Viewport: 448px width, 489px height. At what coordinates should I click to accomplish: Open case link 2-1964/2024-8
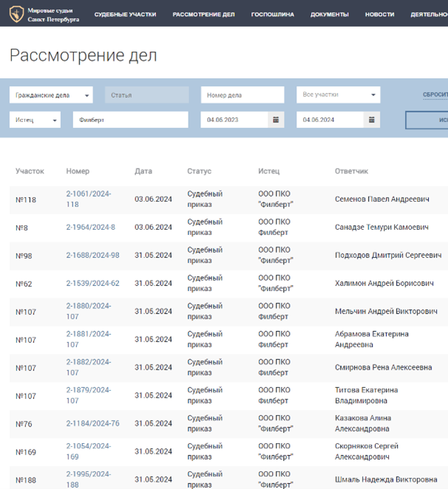pos(90,228)
